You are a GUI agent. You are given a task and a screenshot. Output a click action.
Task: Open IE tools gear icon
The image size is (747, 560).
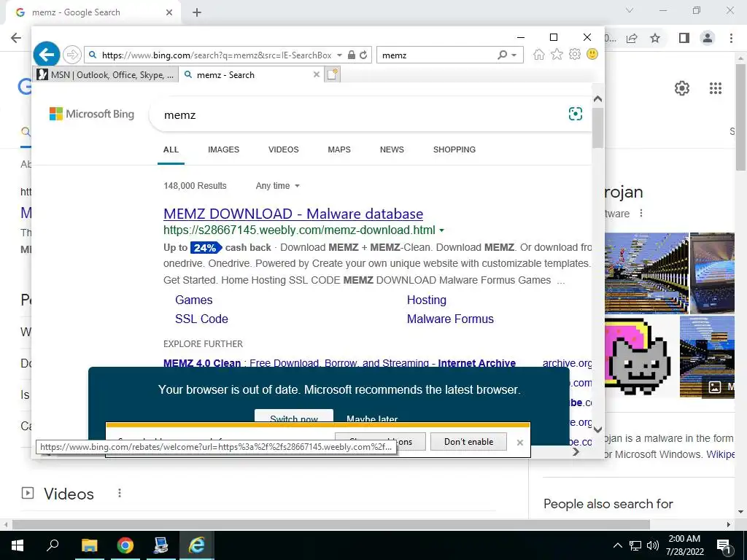pyautogui.click(x=575, y=54)
